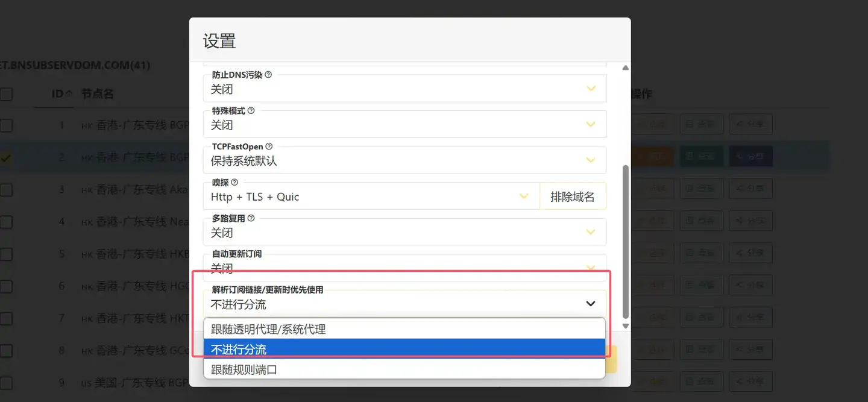Click 分享 button in selected row 2
This screenshot has height=402, width=868.
[x=750, y=157]
